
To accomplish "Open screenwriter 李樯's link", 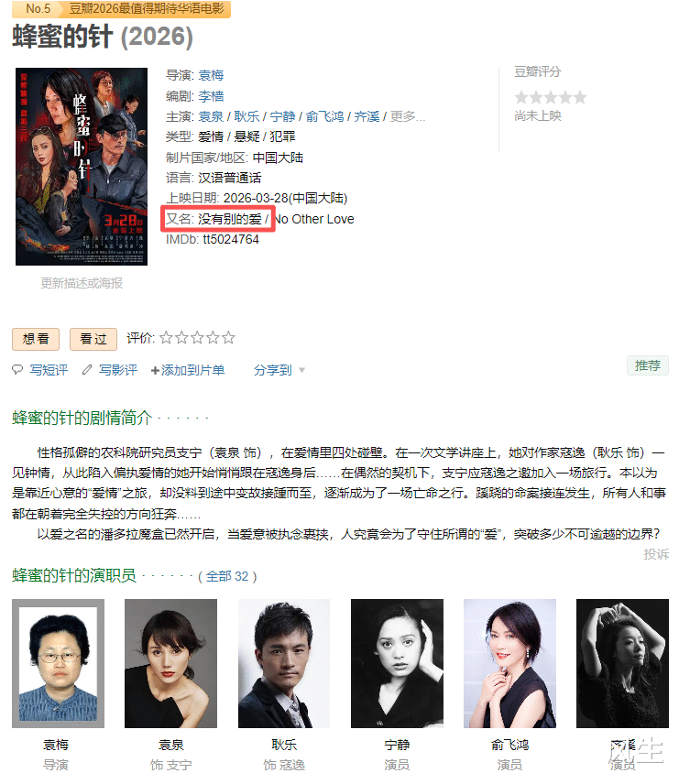I will [211, 96].
